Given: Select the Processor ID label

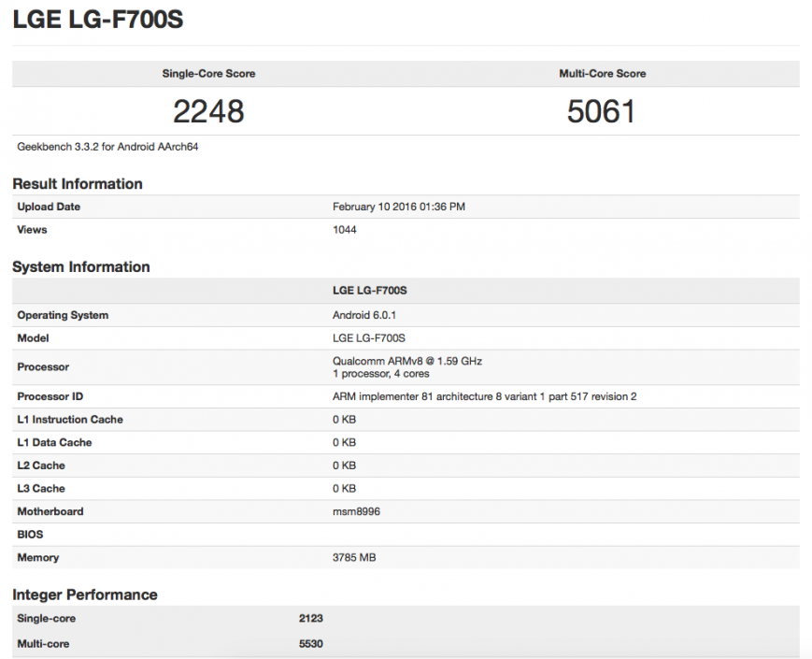Looking at the screenshot, I should click(x=50, y=396).
